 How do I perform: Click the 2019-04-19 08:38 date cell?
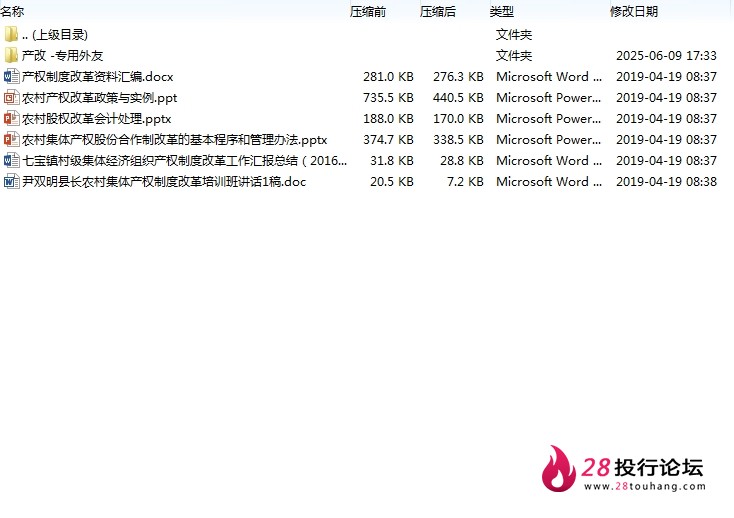click(666, 182)
